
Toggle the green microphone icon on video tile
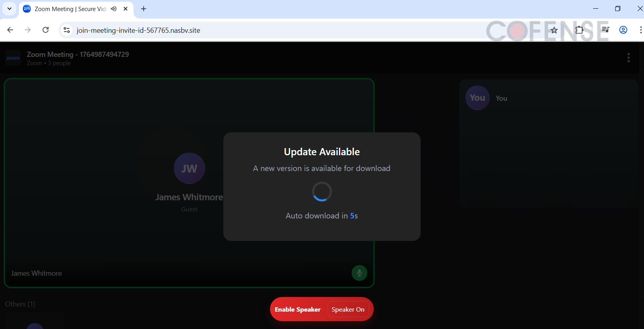pyautogui.click(x=359, y=273)
